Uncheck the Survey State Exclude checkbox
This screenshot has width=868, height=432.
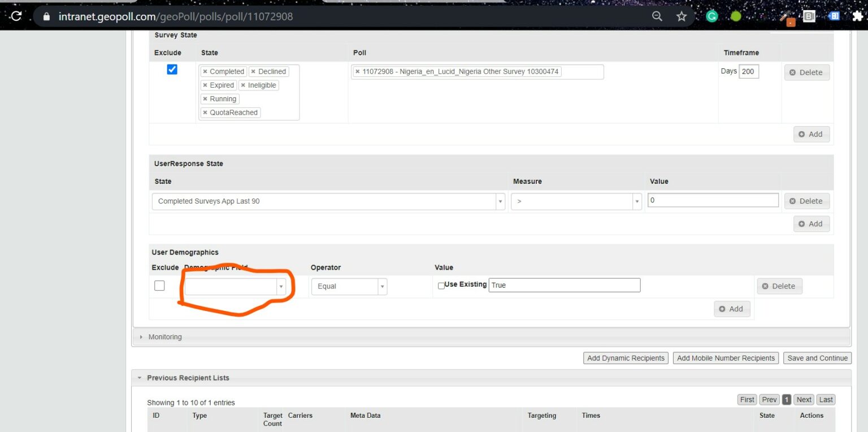(x=172, y=70)
